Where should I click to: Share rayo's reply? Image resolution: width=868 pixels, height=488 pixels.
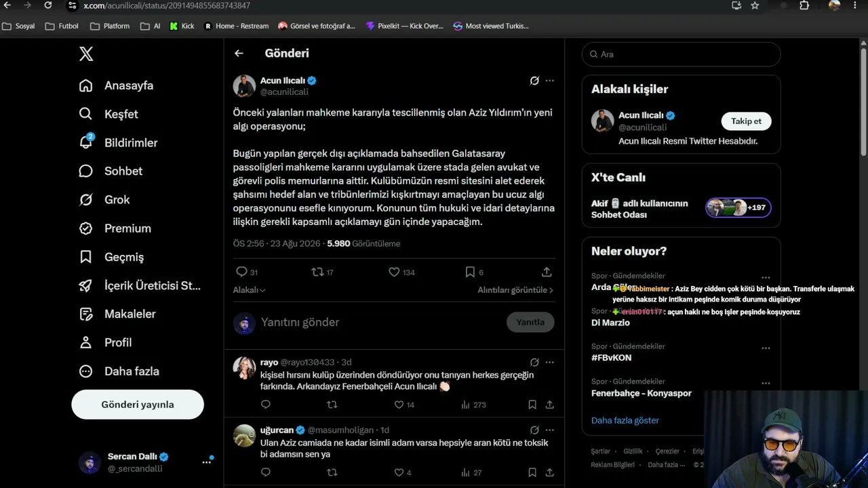(550, 405)
